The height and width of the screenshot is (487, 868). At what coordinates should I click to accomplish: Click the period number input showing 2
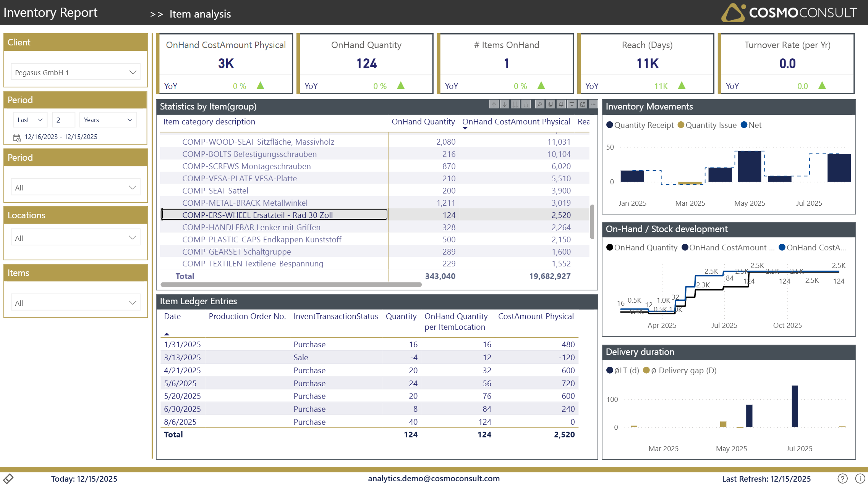[63, 120]
